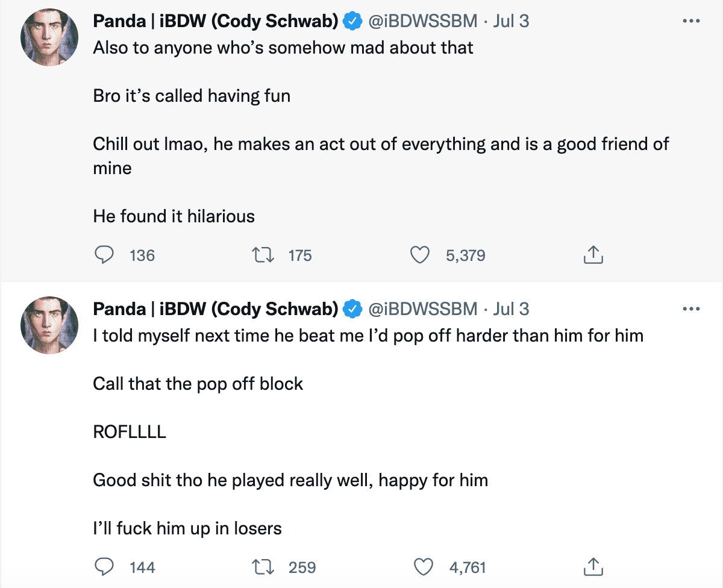Open the first tweet's profile avatar
Screen dimensions: 723x588
coord(49,37)
